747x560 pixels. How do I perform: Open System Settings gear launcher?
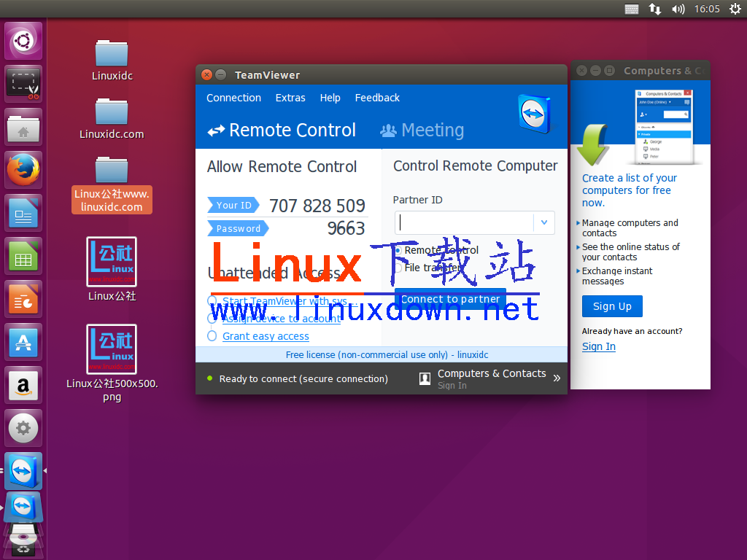[x=23, y=428]
